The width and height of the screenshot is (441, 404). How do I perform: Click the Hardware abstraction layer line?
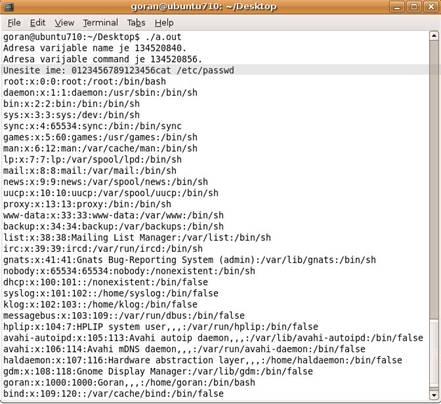pyautogui.click(x=203, y=360)
